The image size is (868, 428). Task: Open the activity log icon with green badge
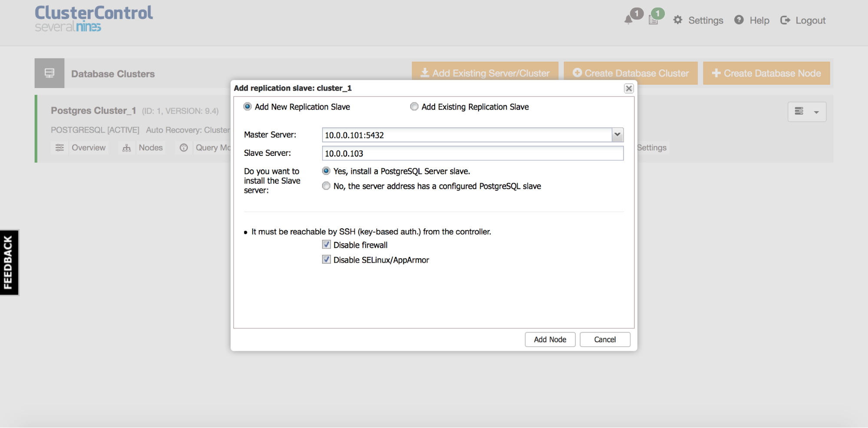pos(653,20)
